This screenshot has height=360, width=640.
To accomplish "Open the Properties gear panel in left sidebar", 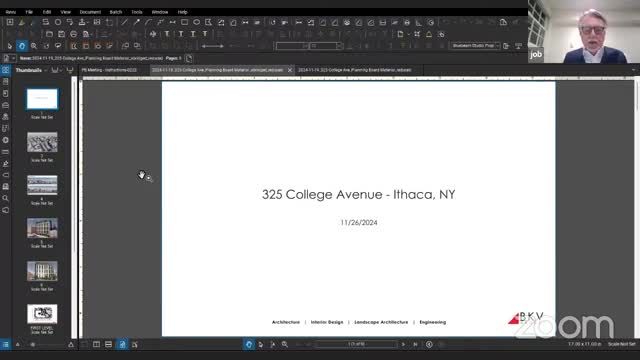I will 5,140.
